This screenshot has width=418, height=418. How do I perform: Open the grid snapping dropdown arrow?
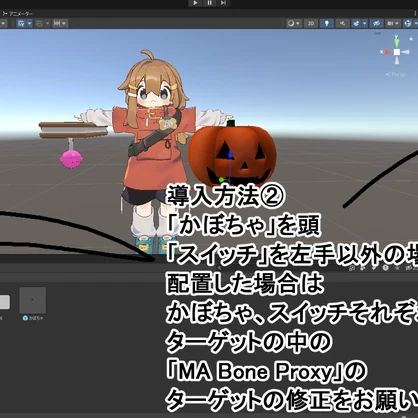click(x=64, y=23)
